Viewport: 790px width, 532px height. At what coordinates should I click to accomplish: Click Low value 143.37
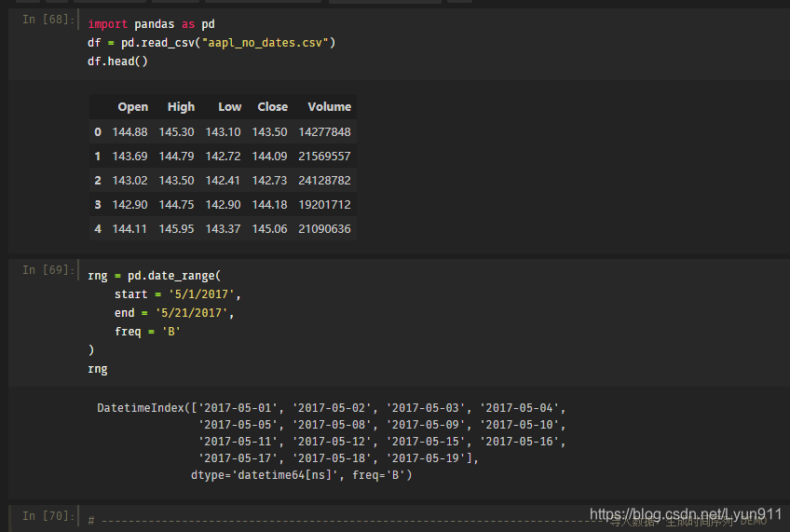224,228
